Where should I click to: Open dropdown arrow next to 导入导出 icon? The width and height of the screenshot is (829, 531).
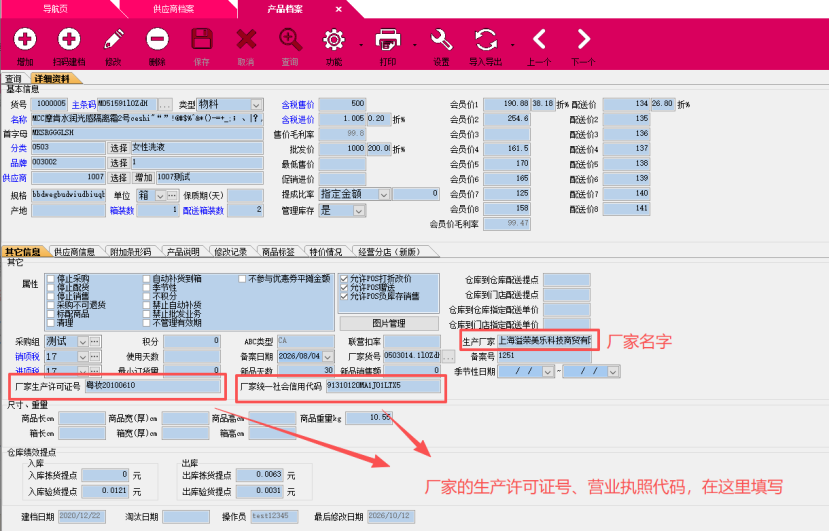pyautogui.click(x=513, y=45)
